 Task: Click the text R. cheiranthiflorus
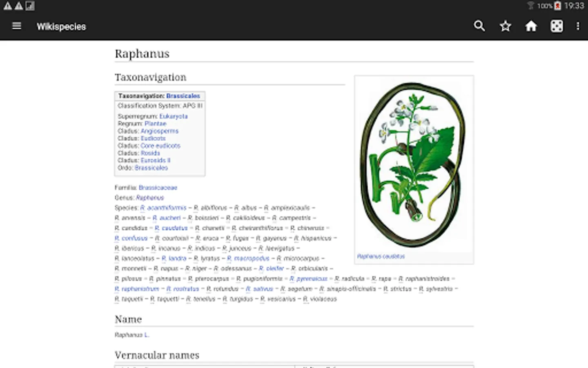pyautogui.click(x=257, y=228)
